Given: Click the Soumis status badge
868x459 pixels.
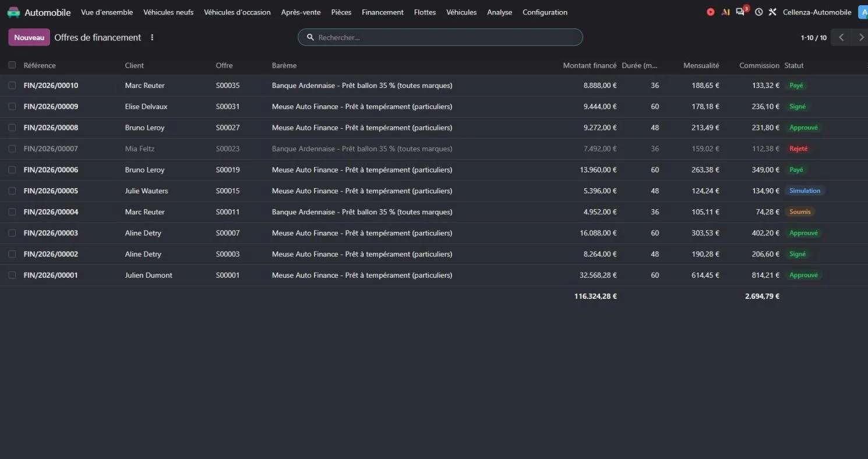Looking at the screenshot, I should (x=800, y=212).
